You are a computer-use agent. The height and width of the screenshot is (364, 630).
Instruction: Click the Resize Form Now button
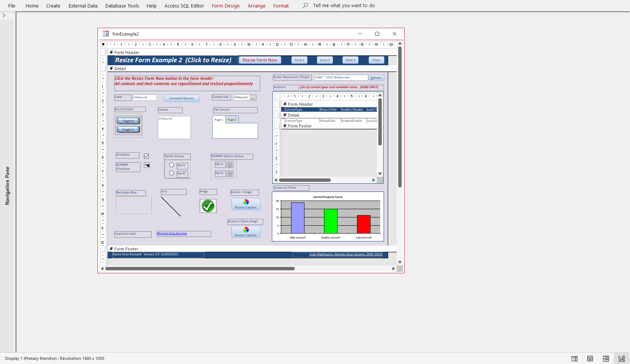(x=260, y=60)
